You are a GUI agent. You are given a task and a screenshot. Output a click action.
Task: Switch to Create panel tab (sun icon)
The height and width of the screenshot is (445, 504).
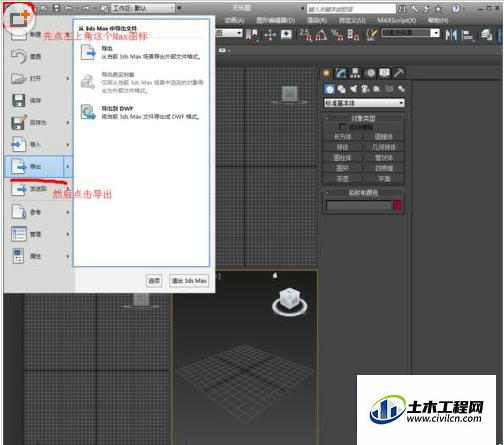tap(327, 73)
